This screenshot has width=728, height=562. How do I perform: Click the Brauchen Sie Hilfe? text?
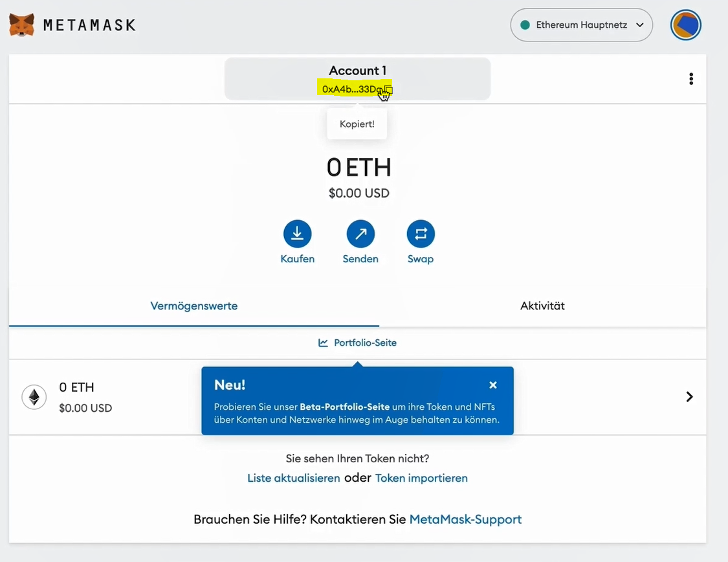250,519
